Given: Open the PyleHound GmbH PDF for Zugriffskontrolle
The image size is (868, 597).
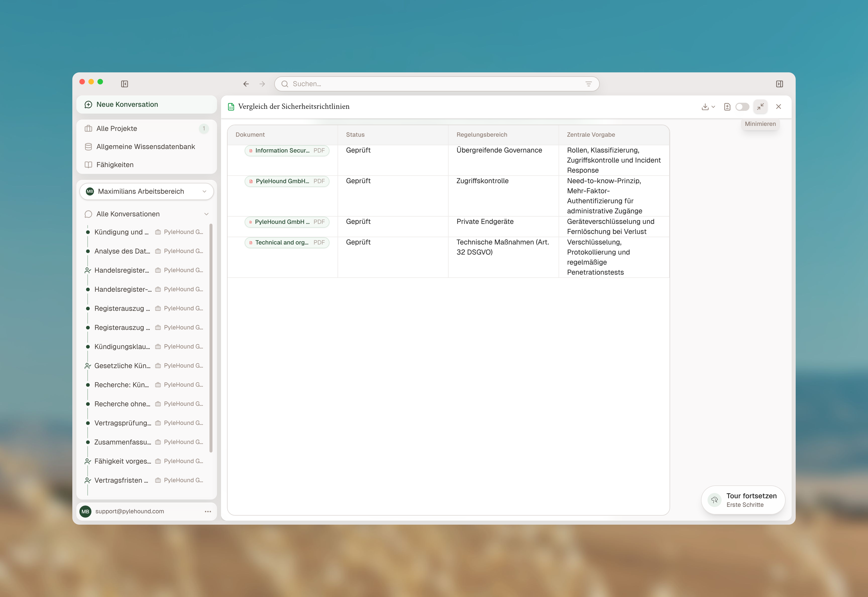Looking at the screenshot, I should point(287,181).
